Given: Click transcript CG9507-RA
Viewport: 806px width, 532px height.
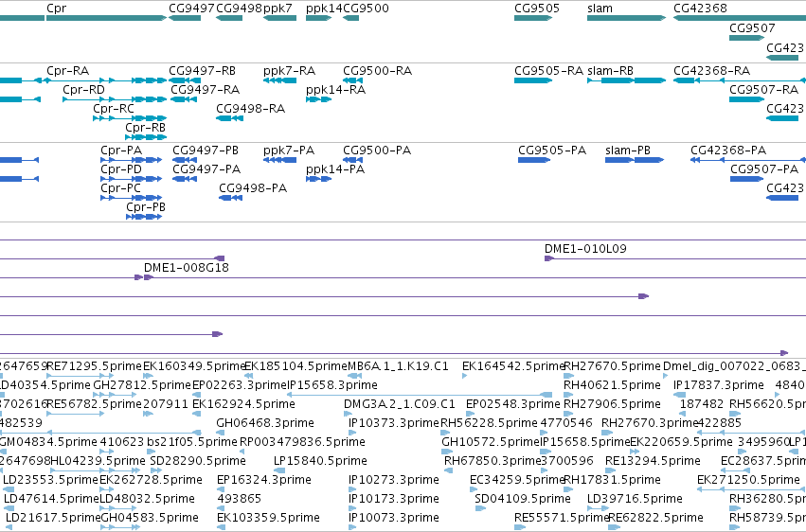Looking at the screenshot, I should point(747,99).
